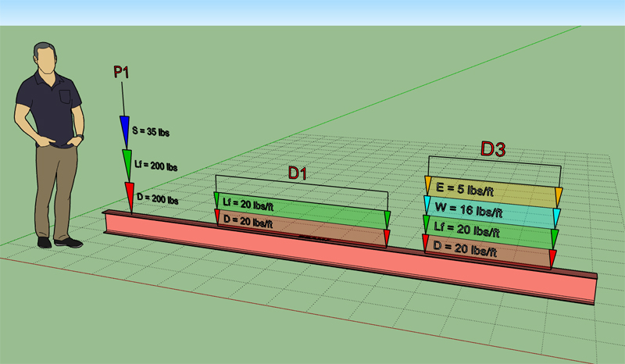Image resolution: width=625 pixels, height=364 pixels.
Task: Select the 'Lf = 200 lbs' text
Action: [155, 165]
